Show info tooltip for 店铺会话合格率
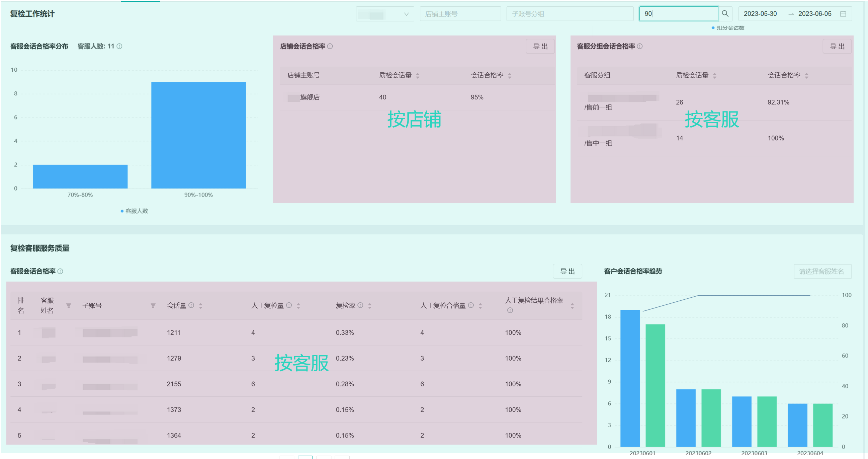Screen dimensions: 868x459 pos(330,46)
